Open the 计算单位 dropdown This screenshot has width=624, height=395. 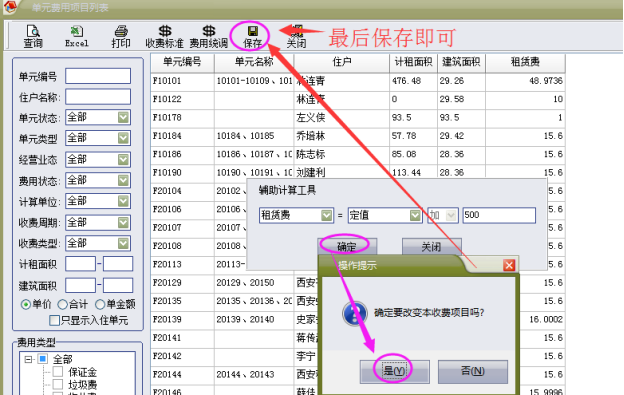[x=123, y=201]
